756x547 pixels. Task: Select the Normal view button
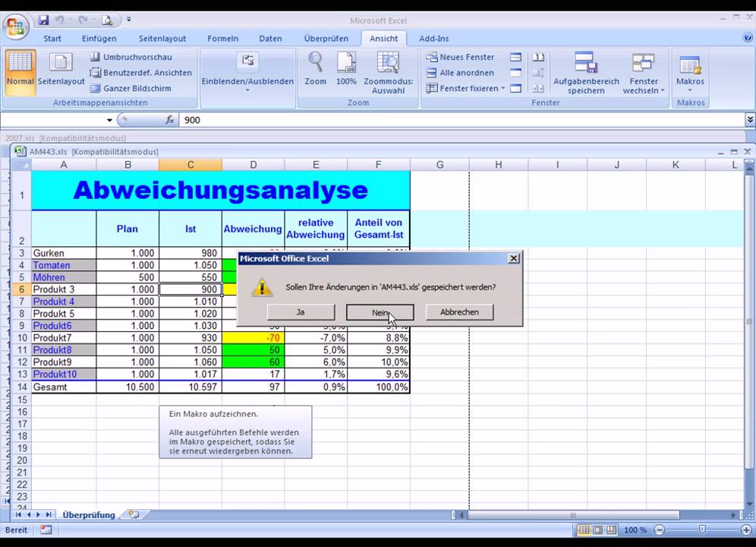coord(20,72)
